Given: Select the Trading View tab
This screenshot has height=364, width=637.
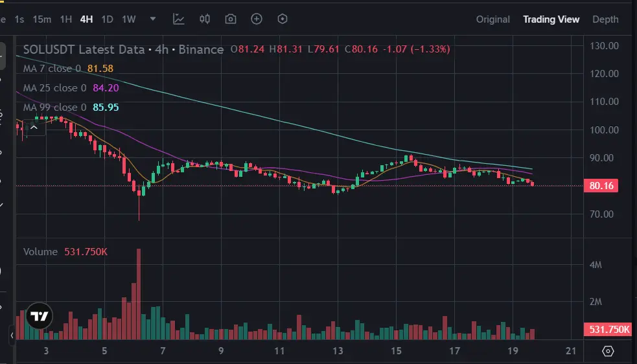Looking at the screenshot, I should pos(551,19).
